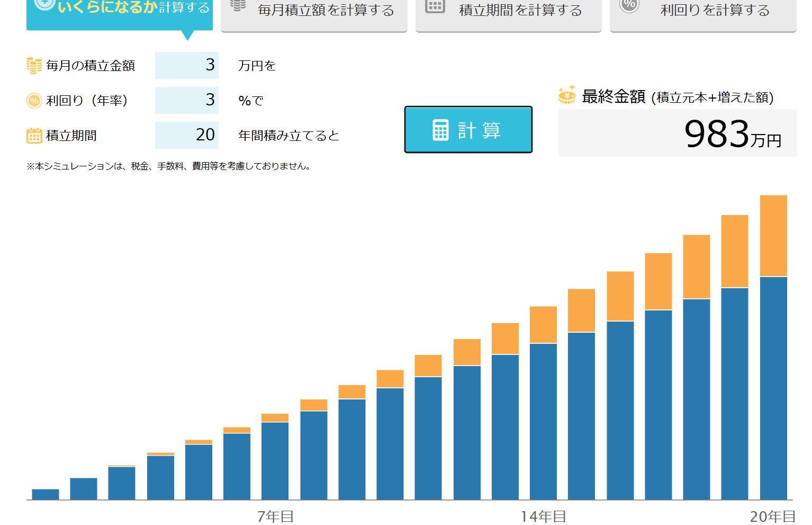Click the %で unit text
This screenshot has height=525, width=812.
click(x=251, y=101)
